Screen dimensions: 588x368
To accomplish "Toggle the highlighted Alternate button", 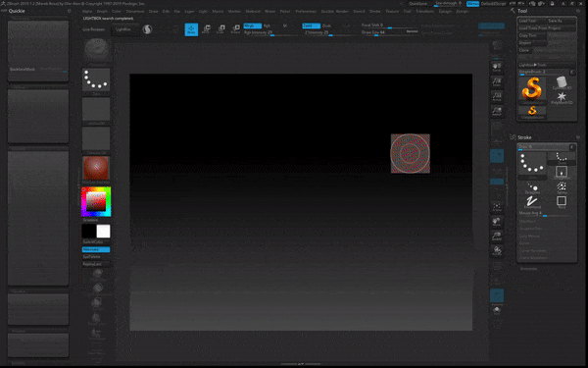I will click(x=96, y=249).
